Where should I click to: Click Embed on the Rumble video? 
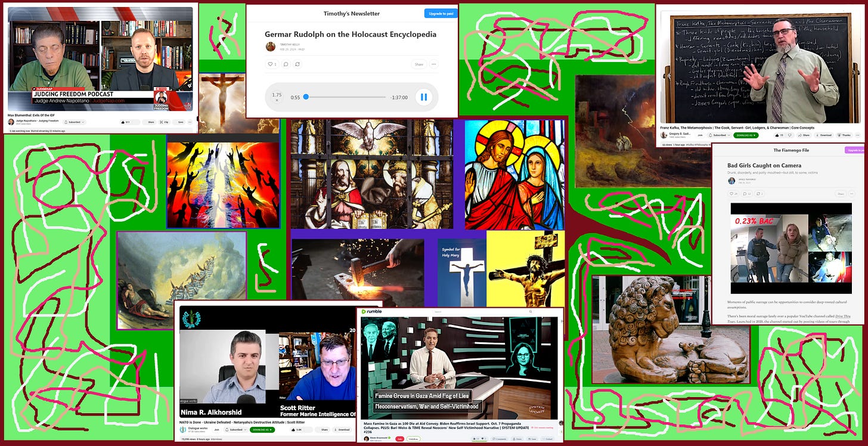click(x=548, y=439)
